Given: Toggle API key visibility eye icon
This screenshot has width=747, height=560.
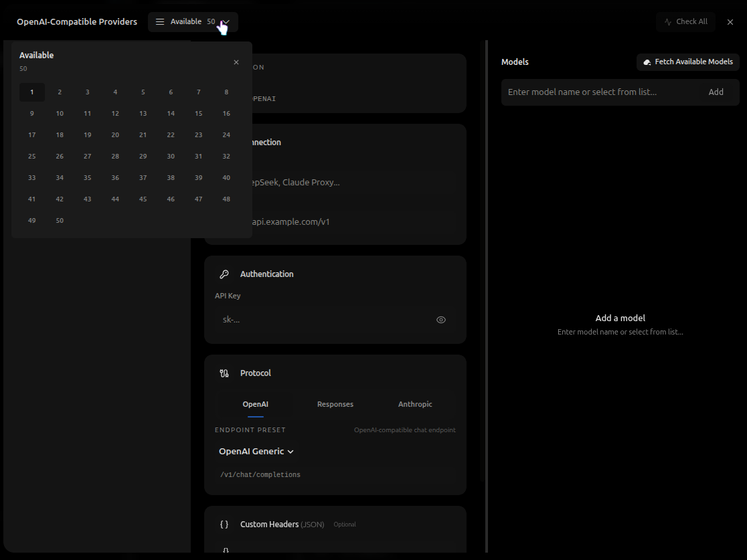Looking at the screenshot, I should (x=441, y=320).
